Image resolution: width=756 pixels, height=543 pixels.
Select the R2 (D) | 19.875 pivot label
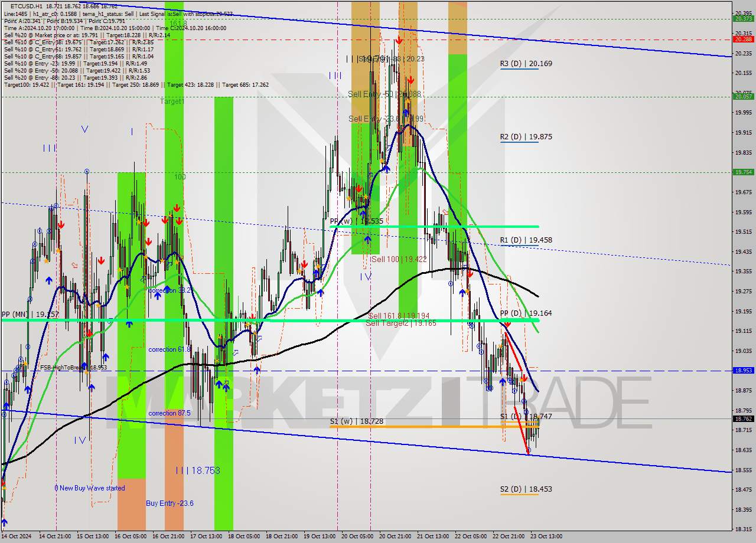tap(526, 136)
